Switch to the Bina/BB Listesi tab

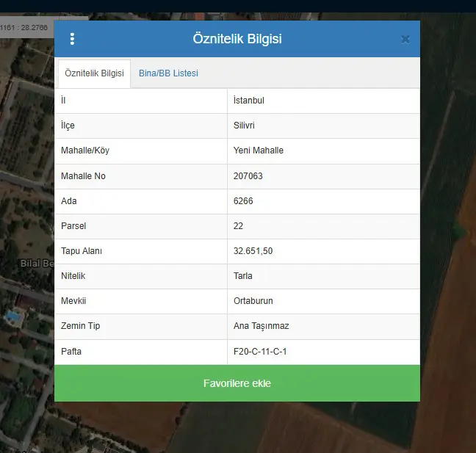[168, 73]
